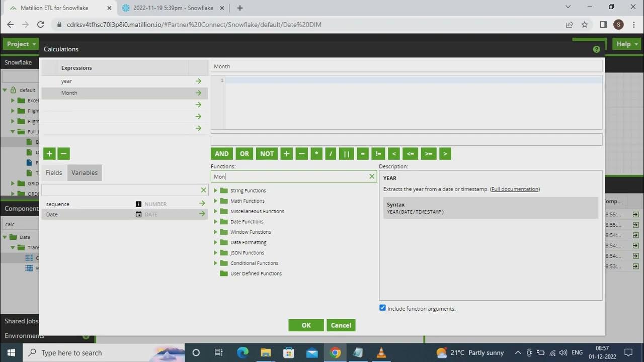Insert the less-than operator
644x362 pixels.
click(x=394, y=154)
